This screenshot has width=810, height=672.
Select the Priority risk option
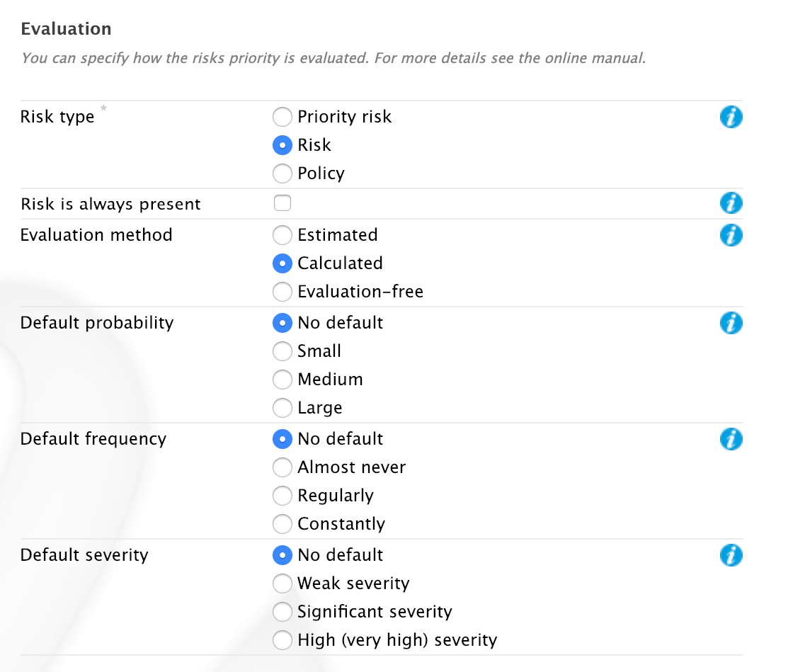click(282, 117)
